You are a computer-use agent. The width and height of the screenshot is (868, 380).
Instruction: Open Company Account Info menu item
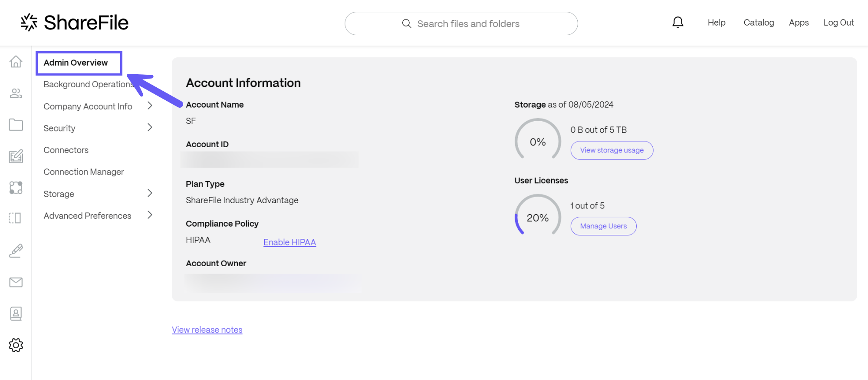coord(88,106)
